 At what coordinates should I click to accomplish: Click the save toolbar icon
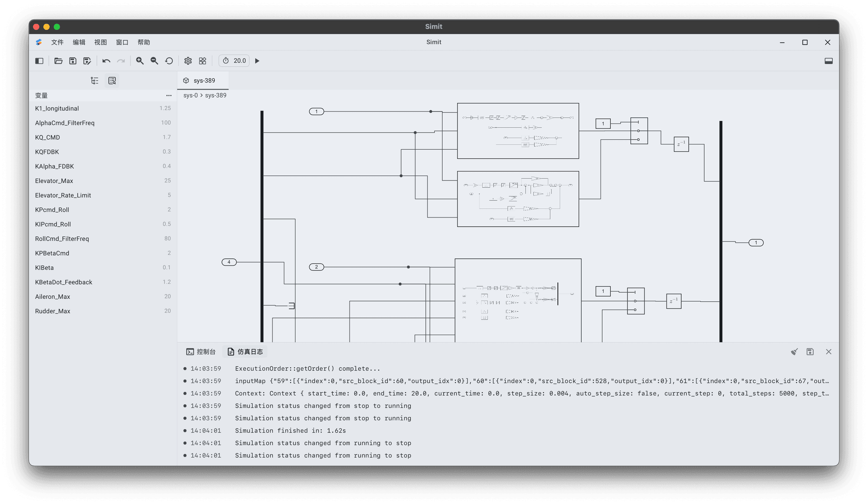(x=73, y=61)
